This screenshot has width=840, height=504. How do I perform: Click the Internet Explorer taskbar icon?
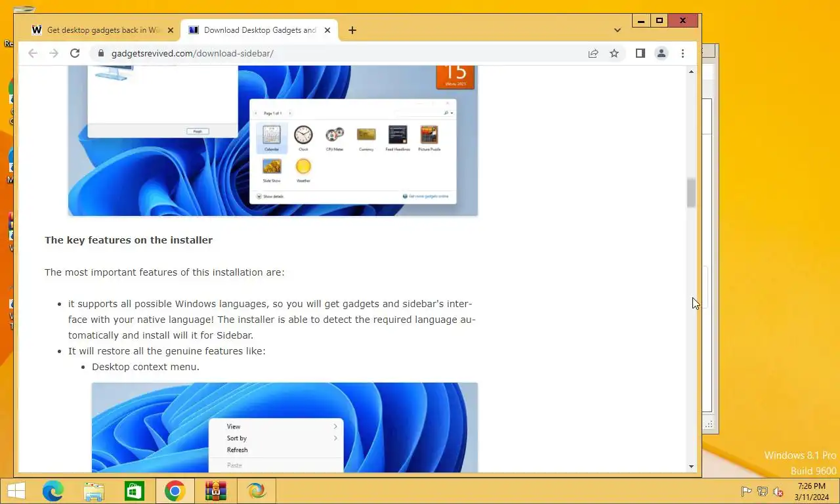tap(257, 491)
